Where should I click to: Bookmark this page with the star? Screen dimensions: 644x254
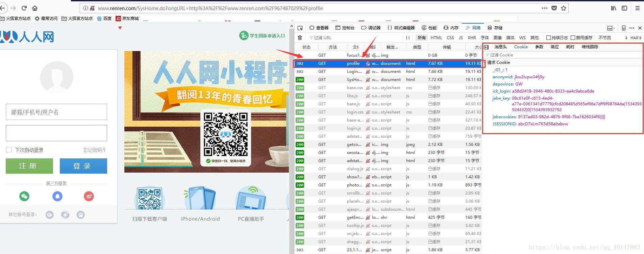[564, 8]
